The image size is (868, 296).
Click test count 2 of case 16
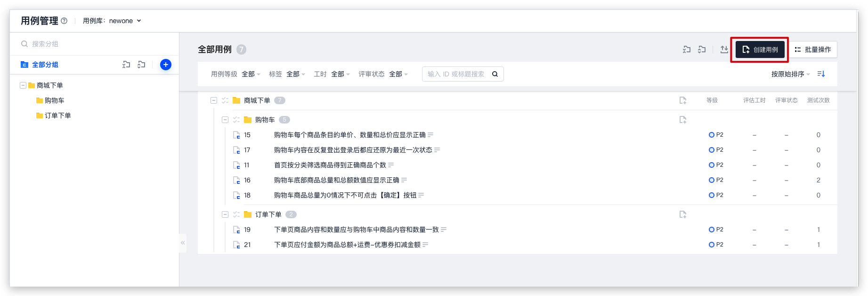coord(819,180)
